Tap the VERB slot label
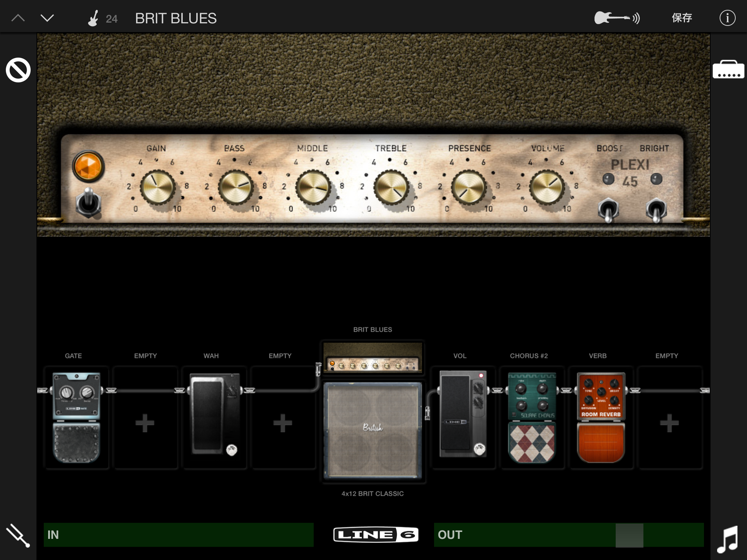The height and width of the screenshot is (560, 747). [597, 356]
